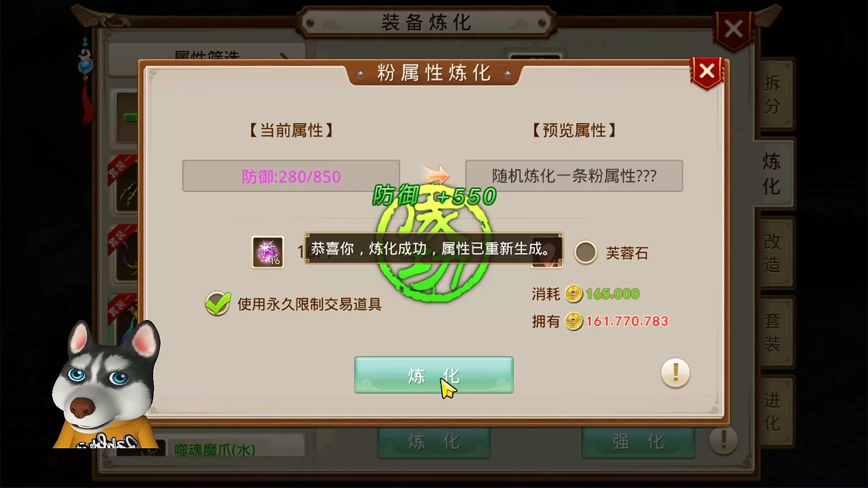
Task: Click the teal 炼化 button in dialog
Action: pos(434,375)
